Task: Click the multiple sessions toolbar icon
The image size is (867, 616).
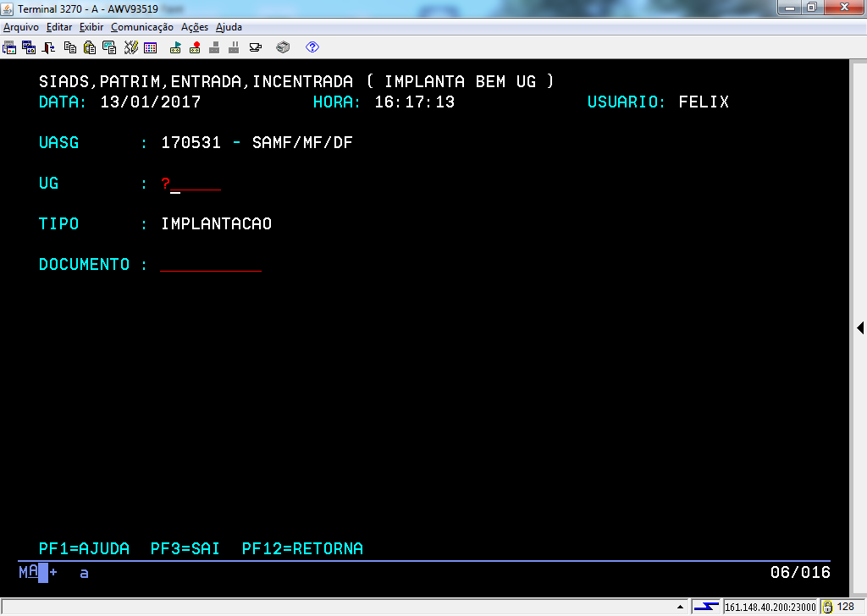Action: coord(29,47)
